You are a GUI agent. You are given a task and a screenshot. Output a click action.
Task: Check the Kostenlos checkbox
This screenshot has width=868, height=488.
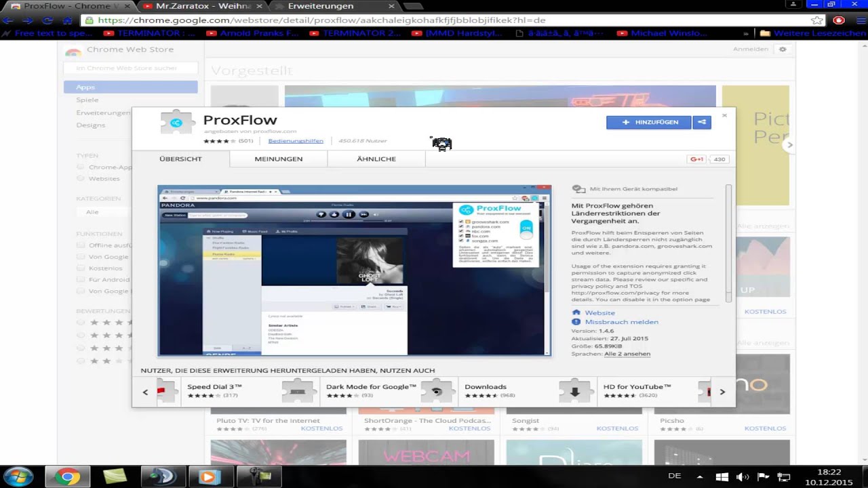click(81, 268)
